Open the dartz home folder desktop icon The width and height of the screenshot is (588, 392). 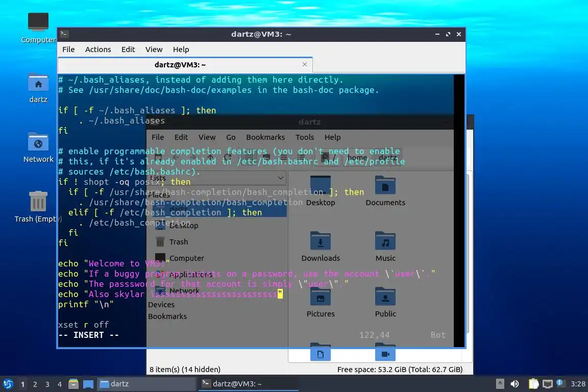click(x=38, y=88)
